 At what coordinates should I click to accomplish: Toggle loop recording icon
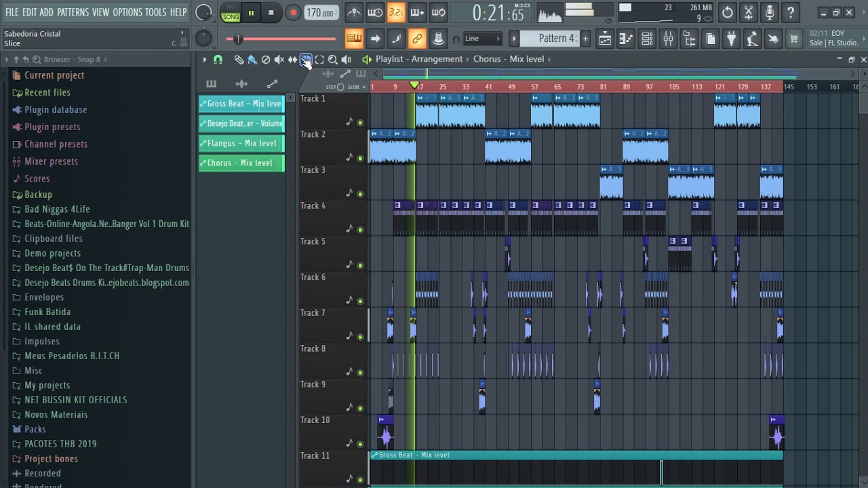click(438, 13)
